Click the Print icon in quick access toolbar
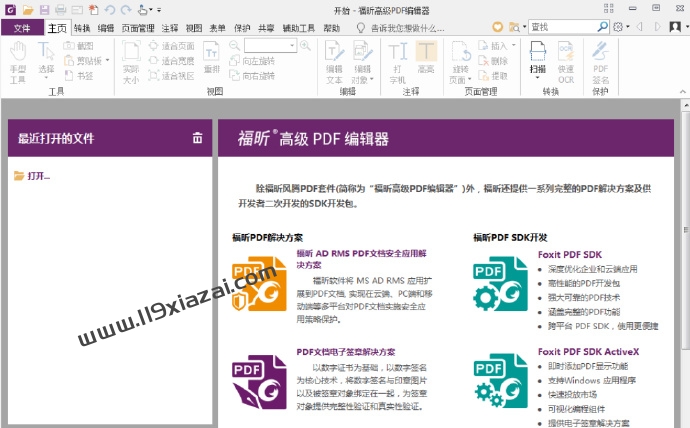 tap(61, 9)
